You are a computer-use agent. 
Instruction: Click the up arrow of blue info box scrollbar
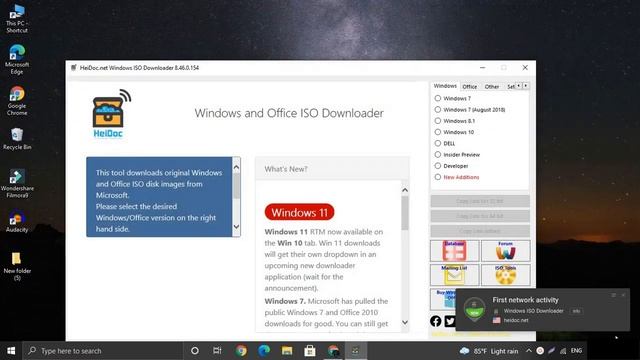pos(236,167)
